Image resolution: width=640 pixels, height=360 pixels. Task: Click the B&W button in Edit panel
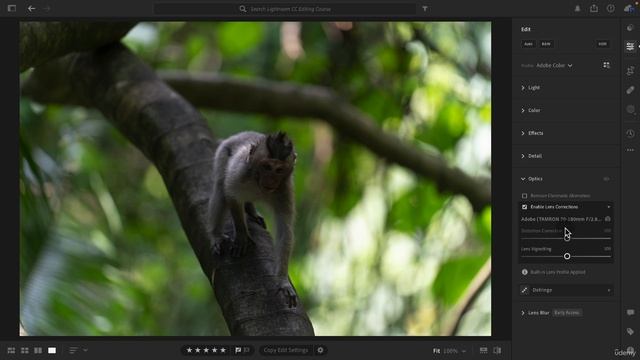pyautogui.click(x=546, y=44)
